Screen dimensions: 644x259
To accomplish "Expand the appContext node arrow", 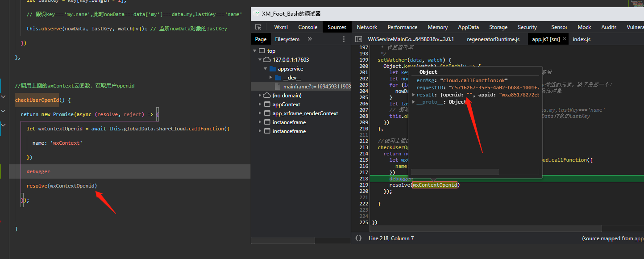I will click(260, 104).
